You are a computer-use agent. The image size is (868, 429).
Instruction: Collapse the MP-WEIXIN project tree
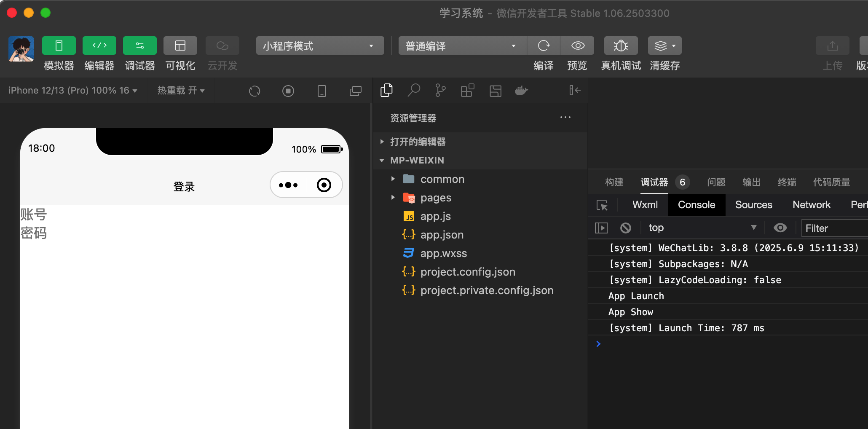click(x=480, y=160)
